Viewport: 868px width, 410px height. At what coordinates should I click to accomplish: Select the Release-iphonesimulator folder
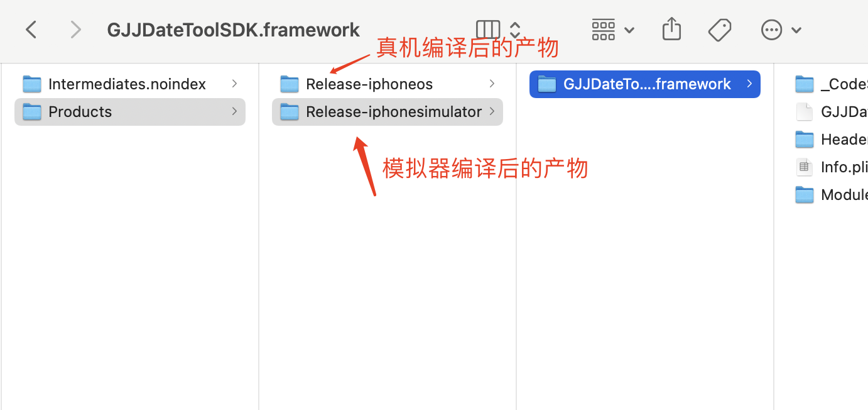[x=388, y=111]
